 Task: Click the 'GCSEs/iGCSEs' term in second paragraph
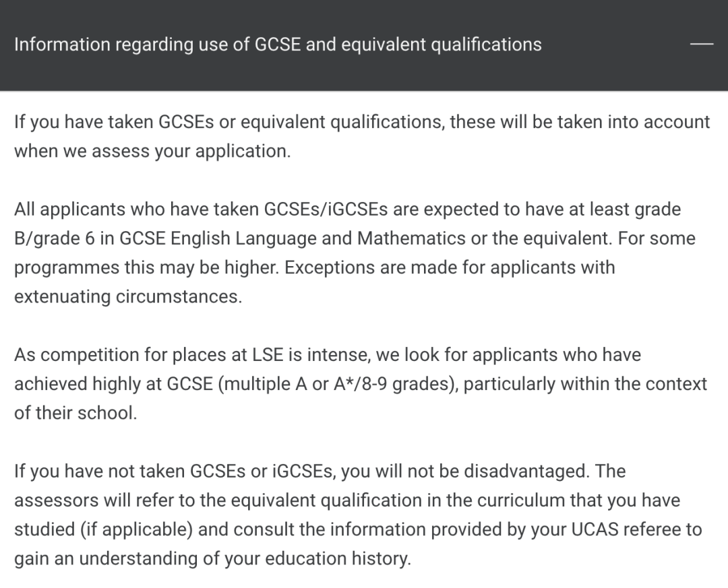click(x=326, y=209)
